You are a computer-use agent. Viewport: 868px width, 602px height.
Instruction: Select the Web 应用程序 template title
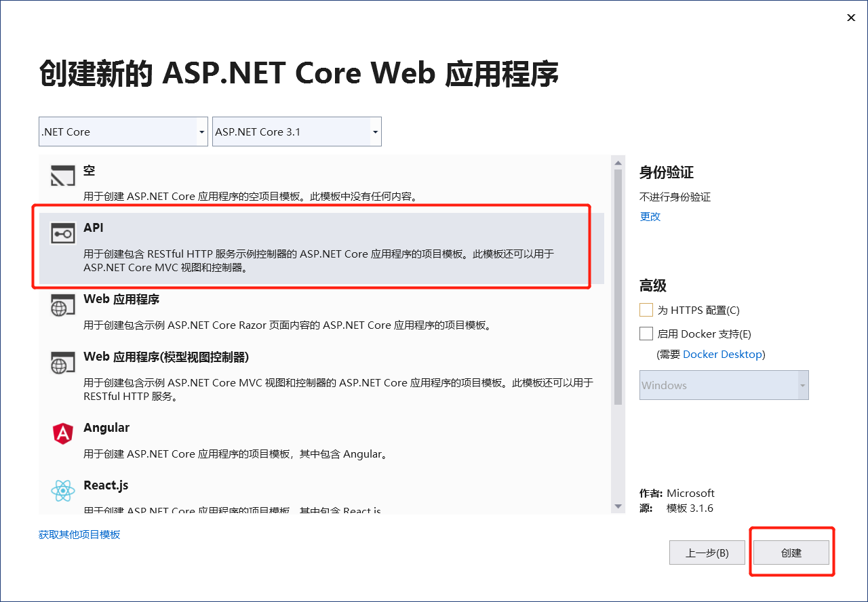tap(121, 299)
